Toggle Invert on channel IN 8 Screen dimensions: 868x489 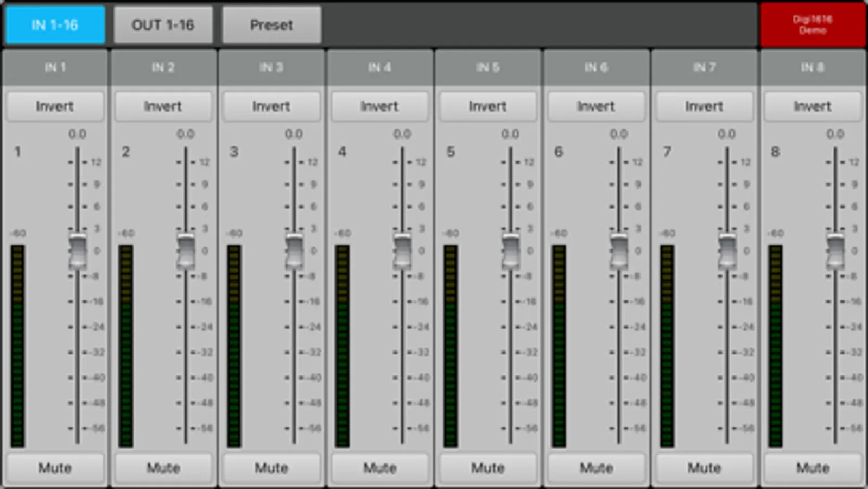(813, 106)
